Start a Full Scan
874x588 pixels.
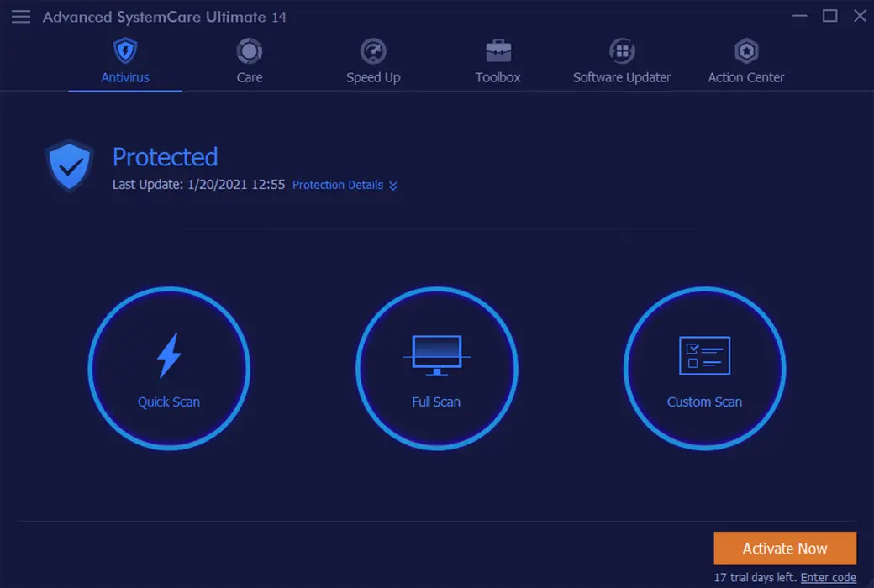pyautogui.click(x=436, y=369)
